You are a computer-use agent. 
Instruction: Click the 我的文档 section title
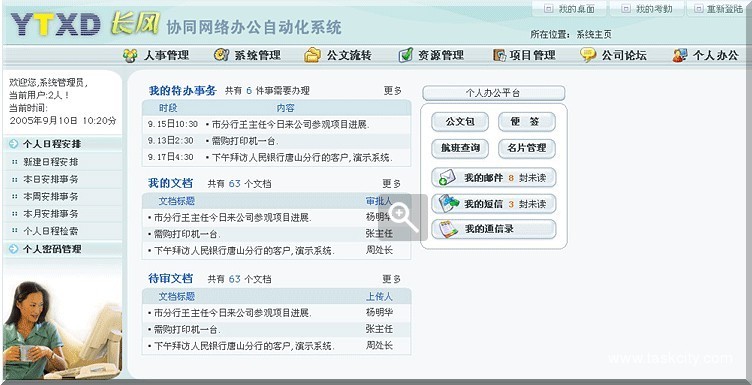pyautogui.click(x=170, y=183)
